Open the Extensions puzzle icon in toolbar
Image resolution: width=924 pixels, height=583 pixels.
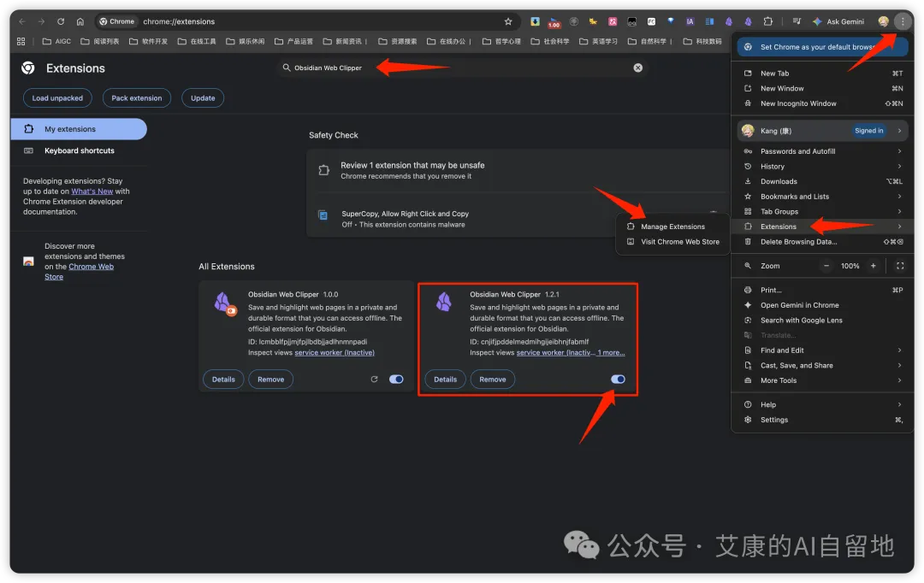click(x=767, y=21)
